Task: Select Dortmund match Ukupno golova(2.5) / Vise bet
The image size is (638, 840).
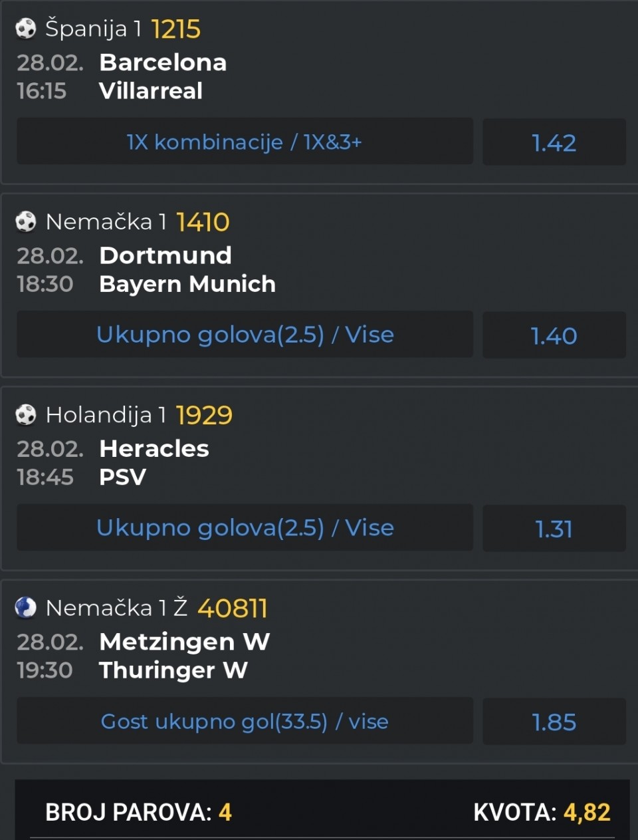Action: tap(245, 335)
